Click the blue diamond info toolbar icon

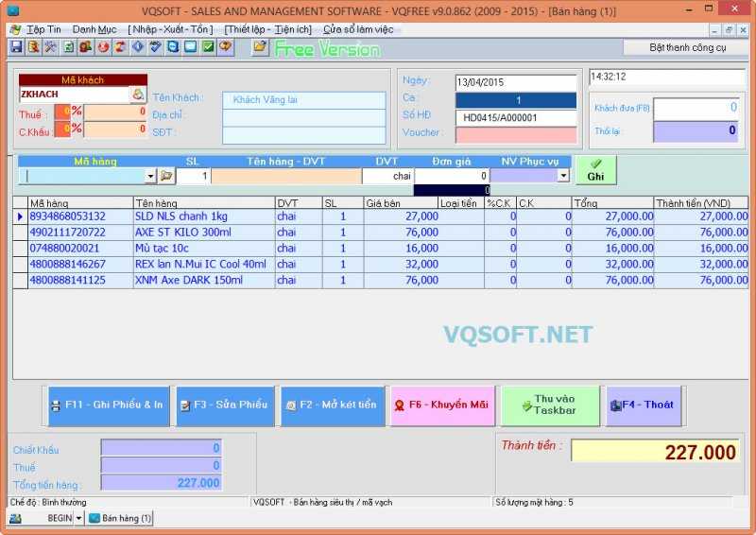coord(138,46)
